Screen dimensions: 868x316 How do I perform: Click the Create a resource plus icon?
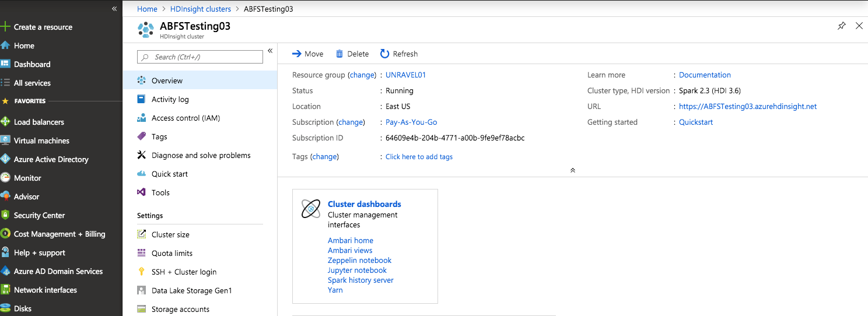tap(5, 27)
